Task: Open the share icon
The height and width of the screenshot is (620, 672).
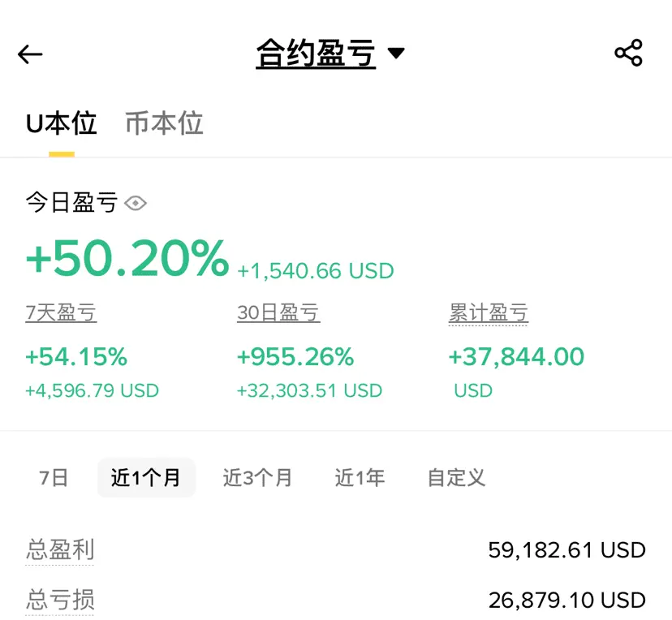Action: point(628,54)
